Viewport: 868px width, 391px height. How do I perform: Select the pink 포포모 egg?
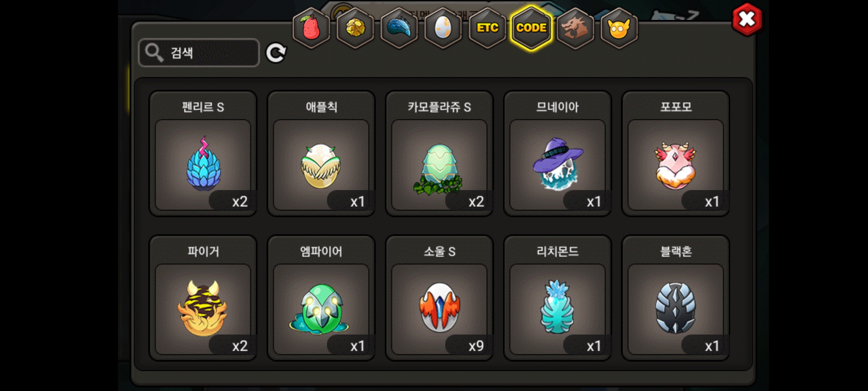(676, 153)
